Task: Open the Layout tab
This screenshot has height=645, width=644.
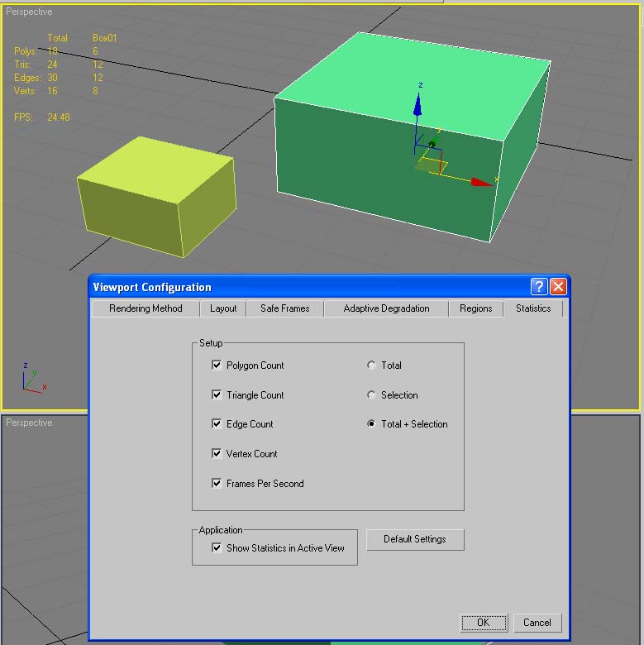Action: [223, 308]
